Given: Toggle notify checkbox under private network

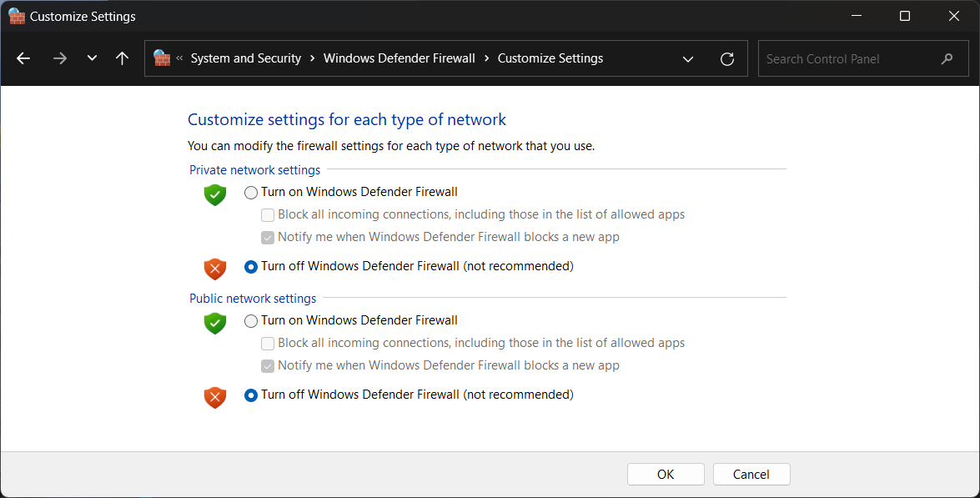Looking at the screenshot, I should coord(268,238).
